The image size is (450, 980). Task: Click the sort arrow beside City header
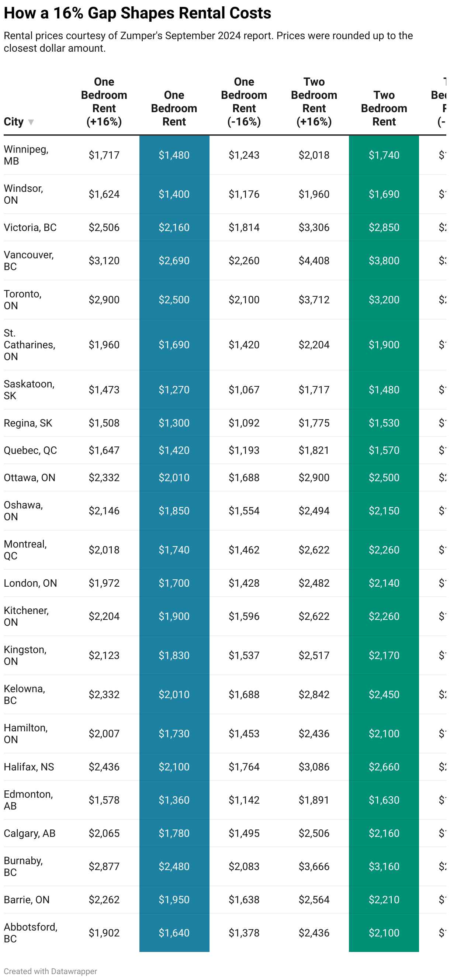(x=31, y=122)
